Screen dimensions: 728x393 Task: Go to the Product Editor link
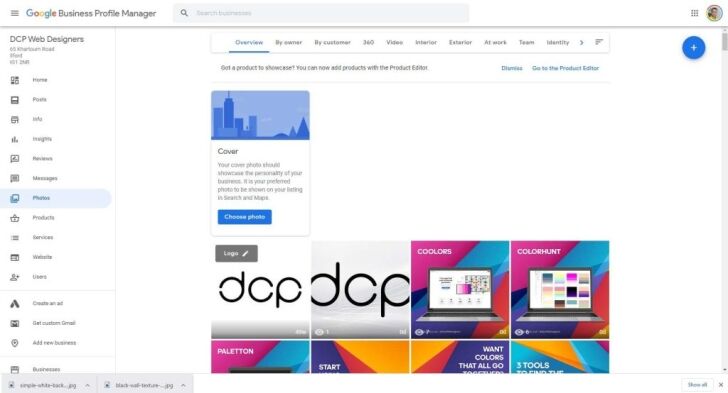point(566,68)
